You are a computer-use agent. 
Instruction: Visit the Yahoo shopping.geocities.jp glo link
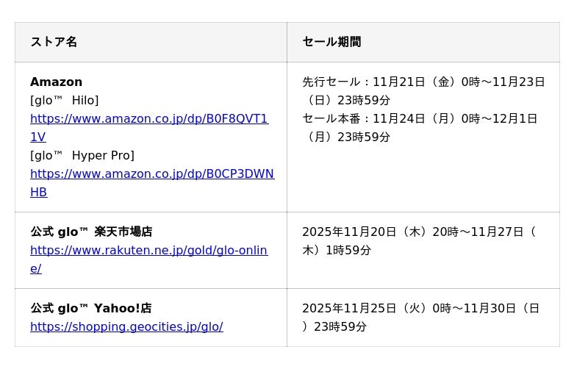[126, 327]
